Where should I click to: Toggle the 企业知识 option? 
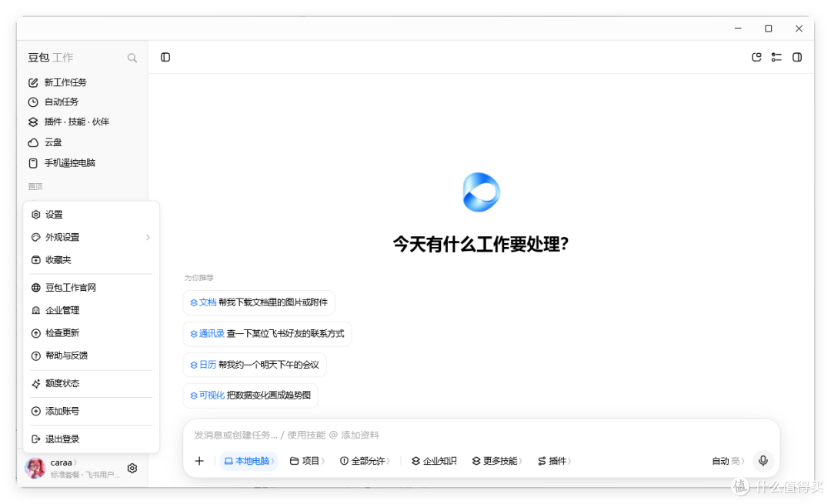coord(434,461)
